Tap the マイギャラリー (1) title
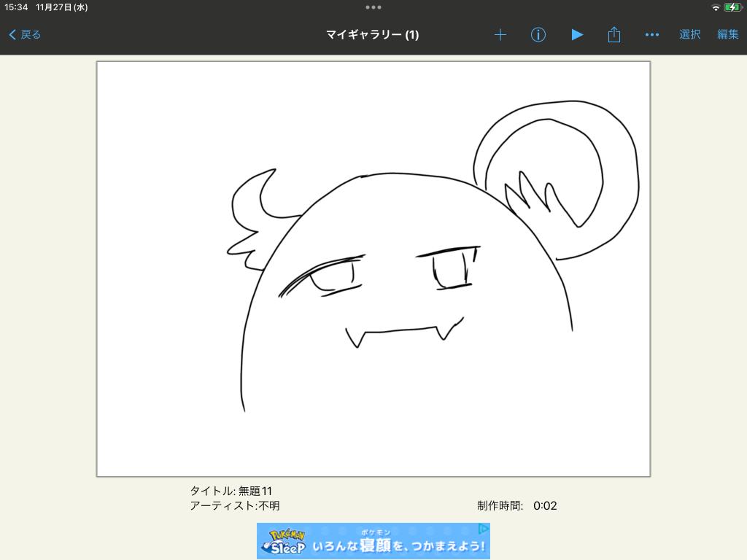Screen dimensions: 747x560 click(x=372, y=34)
